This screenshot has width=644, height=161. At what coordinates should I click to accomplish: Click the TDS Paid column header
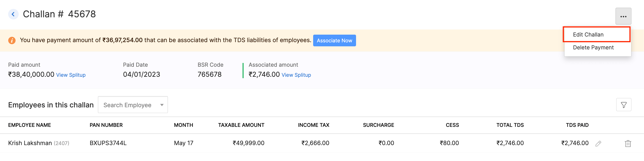coord(577,125)
